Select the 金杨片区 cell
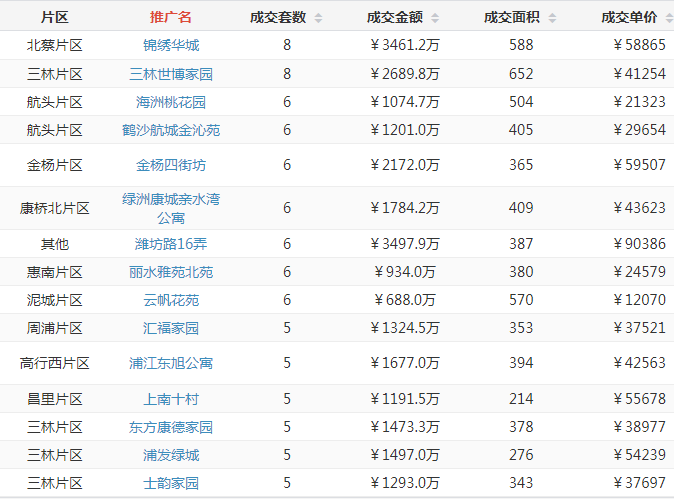The width and height of the screenshot is (674, 499). point(55,165)
